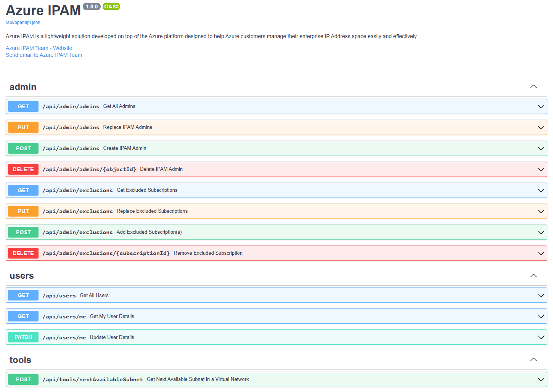Expand Remove Excluded Subscription row arrow
This screenshot has width=553, height=392.
[x=541, y=253]
